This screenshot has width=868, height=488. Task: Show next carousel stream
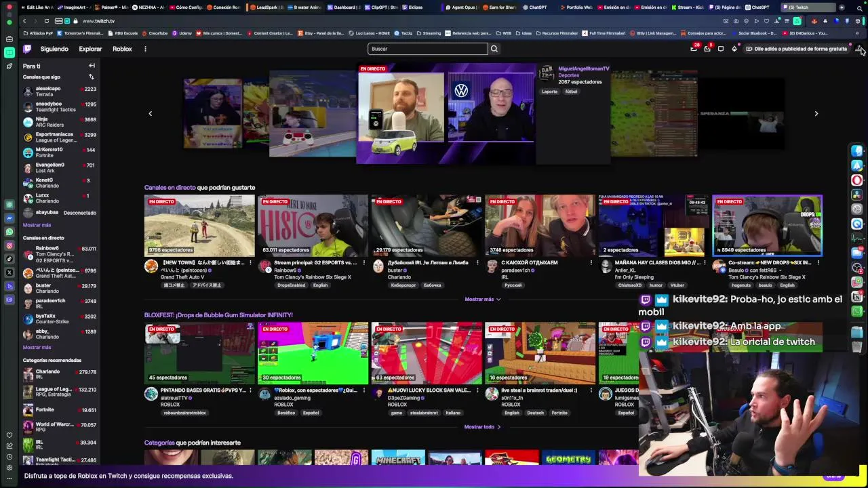tap(816, 114)
